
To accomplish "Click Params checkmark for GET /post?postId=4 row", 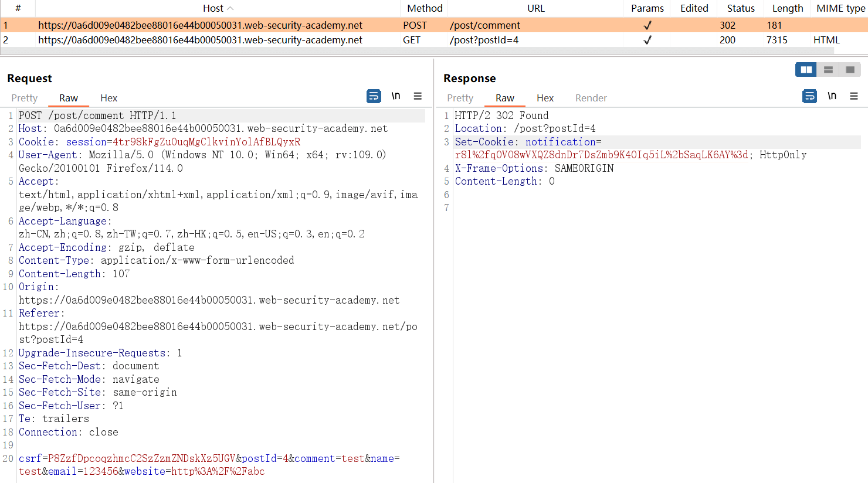I will click(647, 40).
